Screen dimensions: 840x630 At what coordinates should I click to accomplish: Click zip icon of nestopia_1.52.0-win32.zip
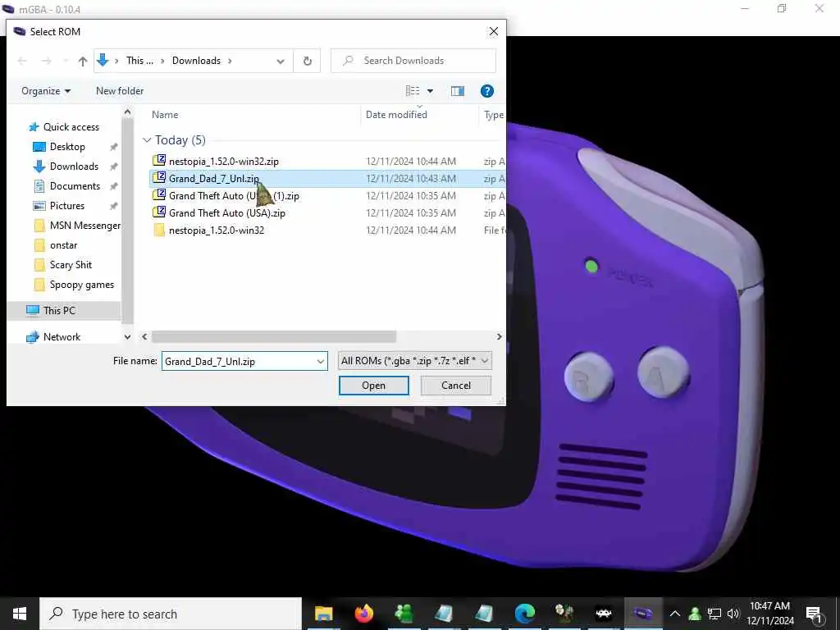coord(158,161)
